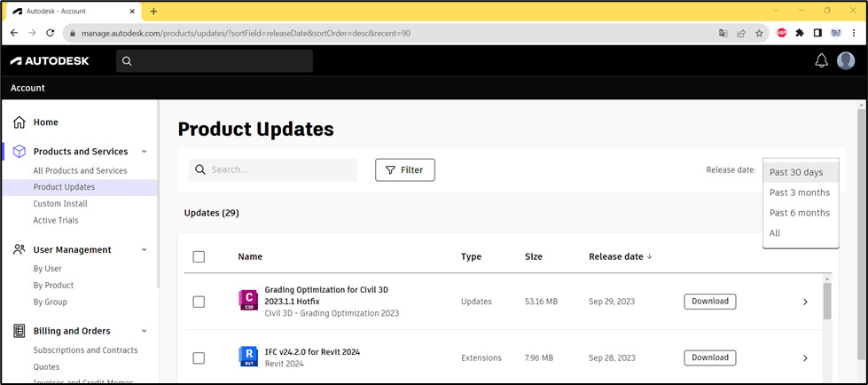Open By Group under User Management
This screenshot has width=868, height=385.
(51, 302)
